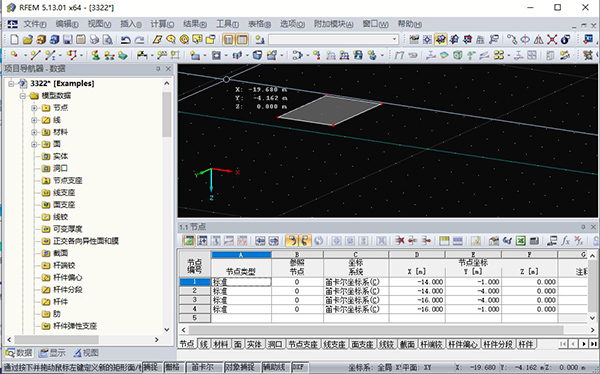Save the model with the floppy disk icon
The height and width of the screenshot is (374, 600).
(x=68, y=39)
